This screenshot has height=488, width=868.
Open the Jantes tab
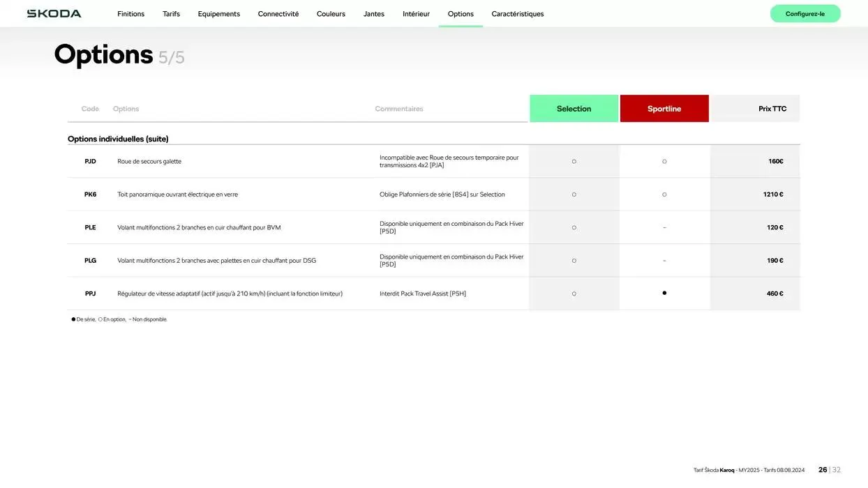[373, 14]
